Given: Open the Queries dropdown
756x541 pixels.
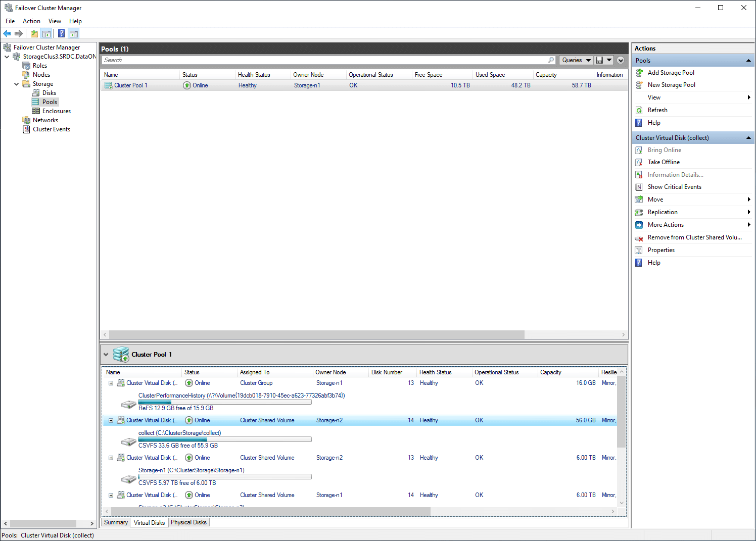Looking at the screenshot, I should [x=576, y=60].
